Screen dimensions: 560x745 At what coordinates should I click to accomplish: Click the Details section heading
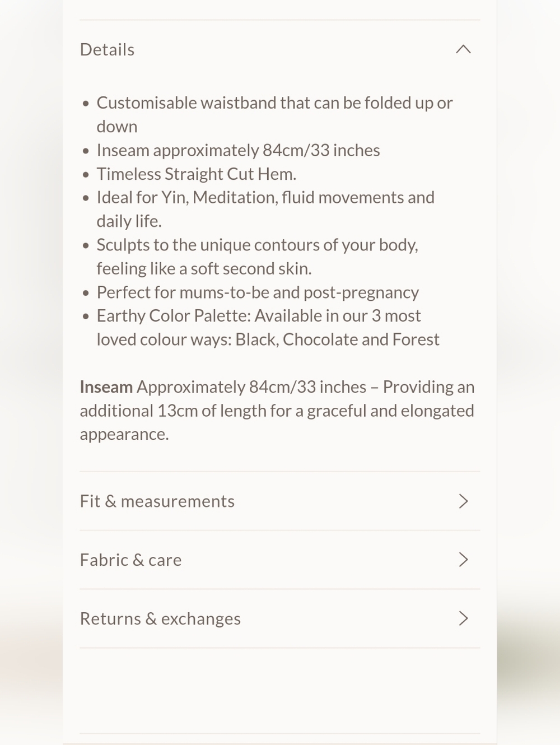[107, 49]
